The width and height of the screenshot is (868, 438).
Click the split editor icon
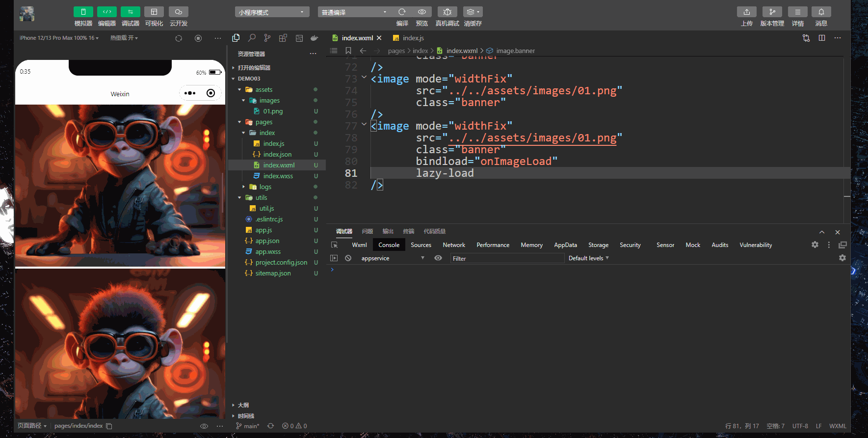click(822, 38)
